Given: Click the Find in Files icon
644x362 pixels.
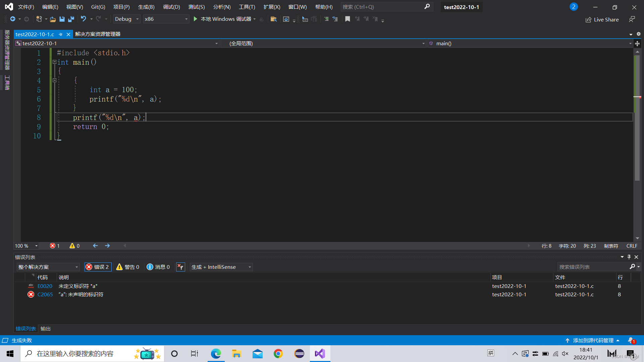Looking at the screenshot, I should coord(273,19).
